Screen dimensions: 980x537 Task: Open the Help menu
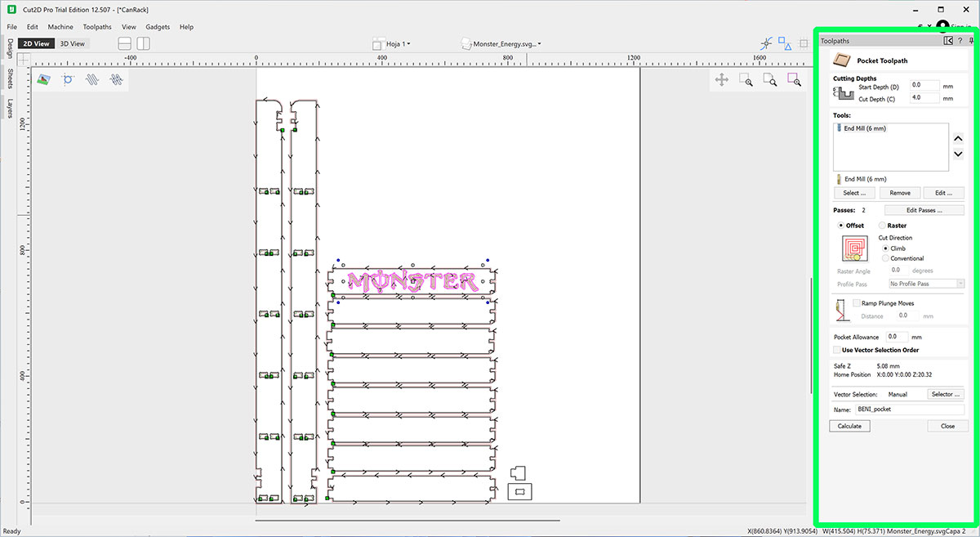pos(186,27)
